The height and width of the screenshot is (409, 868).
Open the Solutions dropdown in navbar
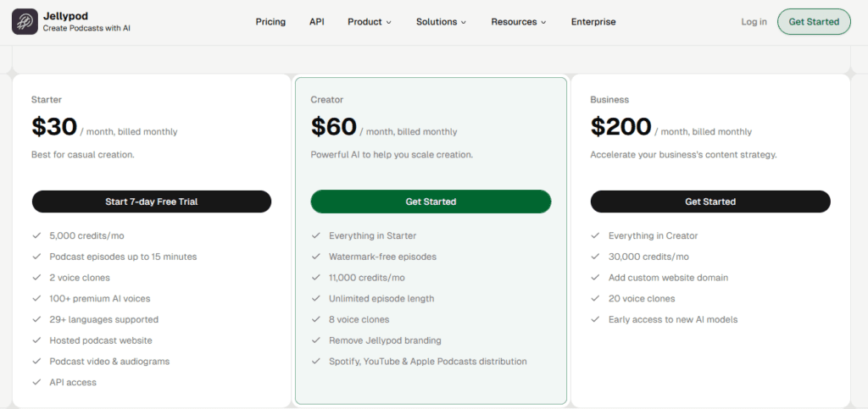coord(441,22)
